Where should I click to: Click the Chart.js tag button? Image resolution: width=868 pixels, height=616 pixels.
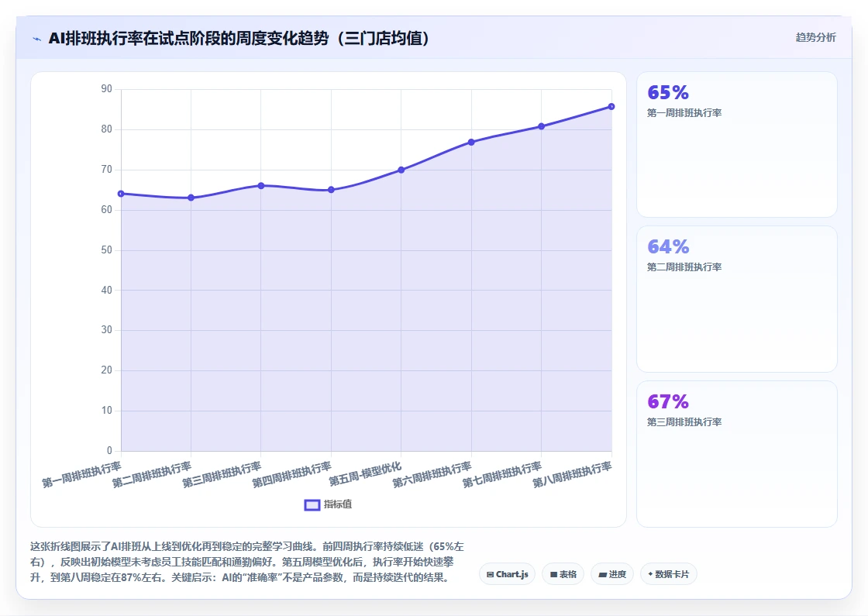pos(507,574)
